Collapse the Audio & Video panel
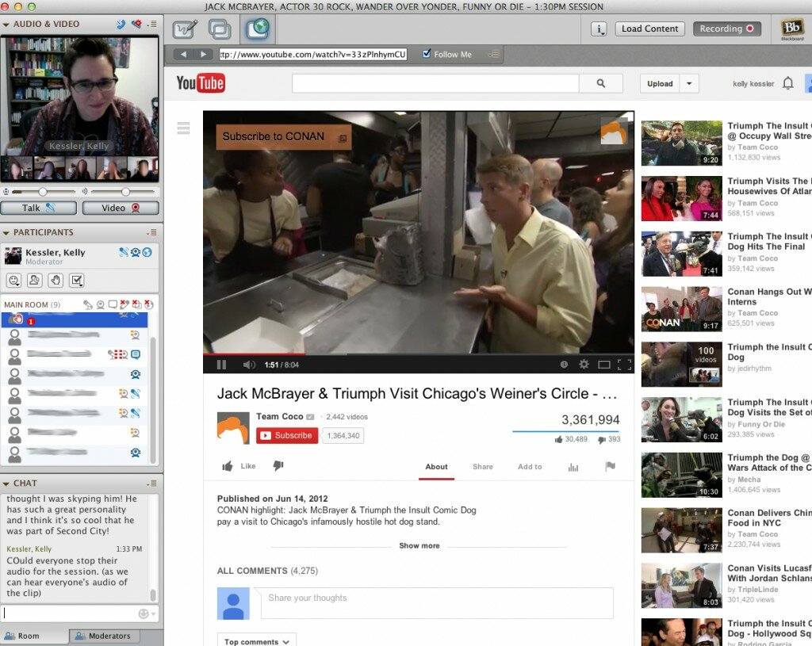Viewport: 812px width, 646px height. click(x=6, y=25)
